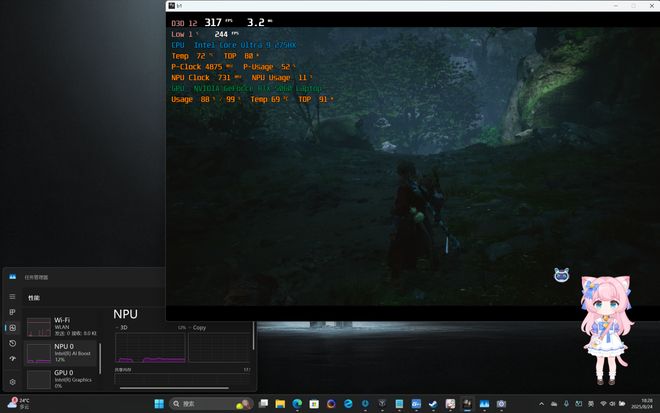Open App history in Task Manager sidebar
The height and width of the screenshot is (413, 660).
tap(12, 343)
